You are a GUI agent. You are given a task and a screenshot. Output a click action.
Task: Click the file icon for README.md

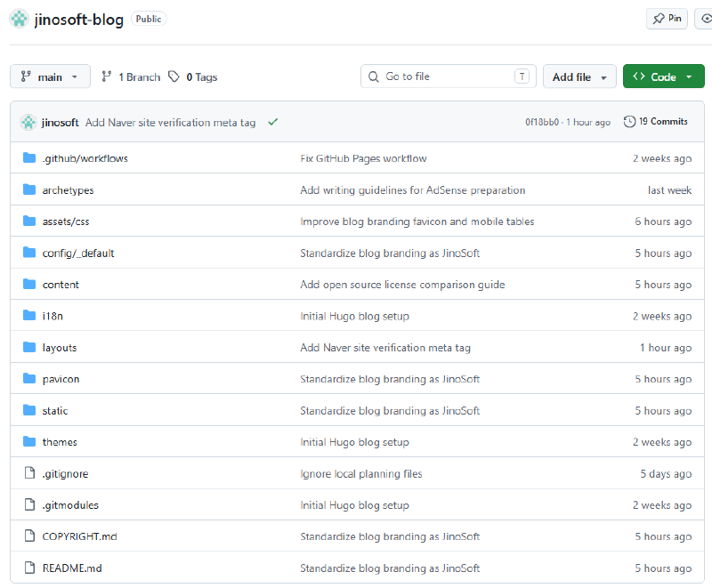pyautogui.click(x=29, y=568)
